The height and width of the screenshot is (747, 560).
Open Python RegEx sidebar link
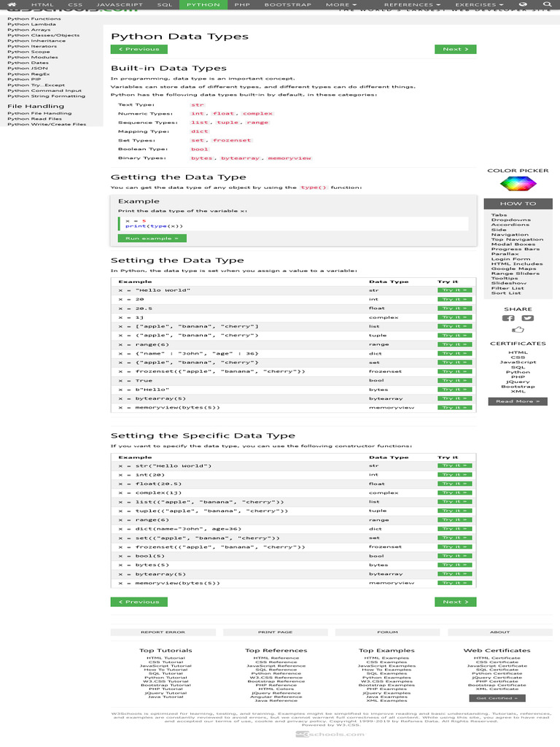tap(28, 74)
